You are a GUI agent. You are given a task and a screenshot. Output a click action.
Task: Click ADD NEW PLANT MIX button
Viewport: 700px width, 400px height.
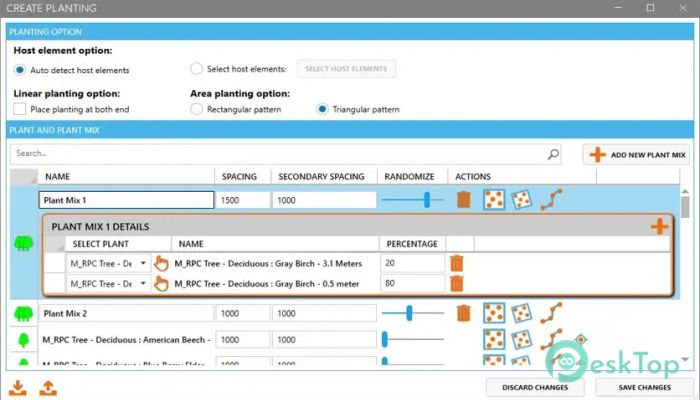click(636, 154)
